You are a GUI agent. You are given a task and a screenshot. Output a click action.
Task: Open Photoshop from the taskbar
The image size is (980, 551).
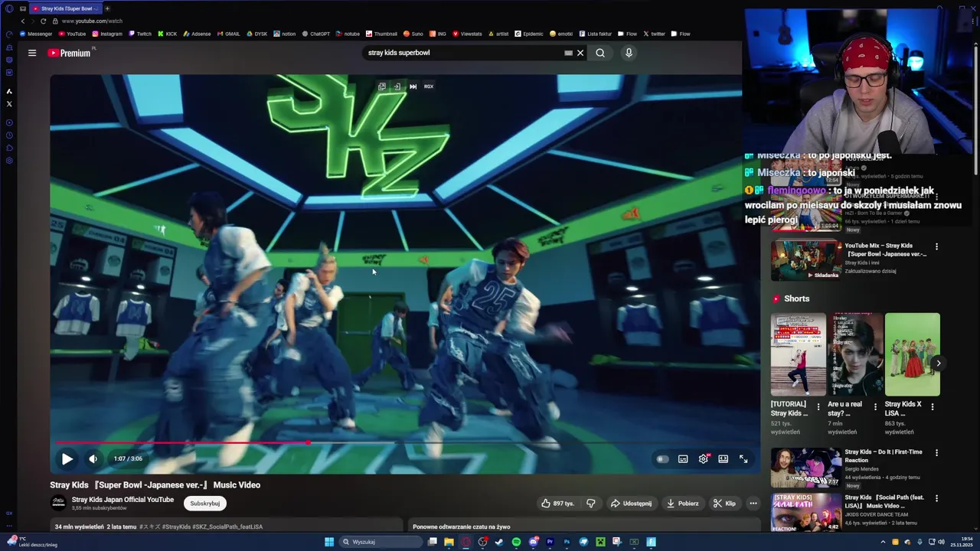567,542
